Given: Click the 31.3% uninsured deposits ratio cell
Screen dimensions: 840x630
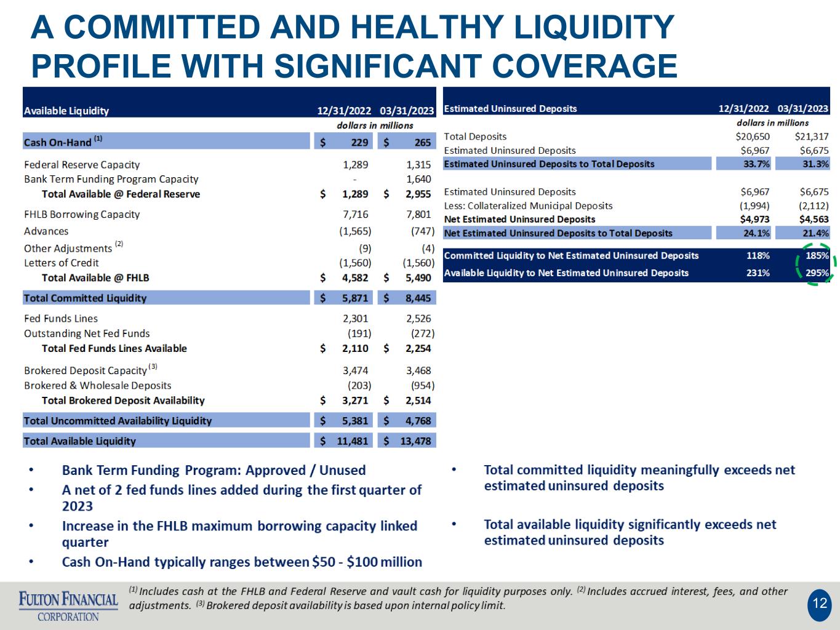Looking at the screenshot, I should (x=802, y=164).
